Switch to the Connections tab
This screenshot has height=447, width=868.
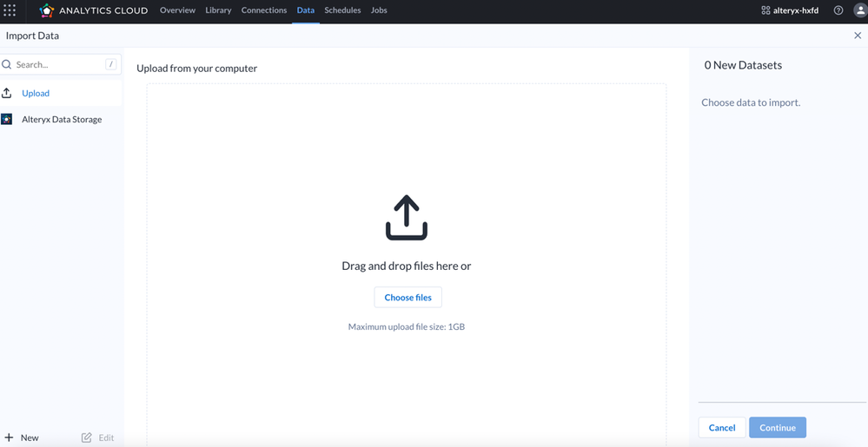[x=264, y=10]
